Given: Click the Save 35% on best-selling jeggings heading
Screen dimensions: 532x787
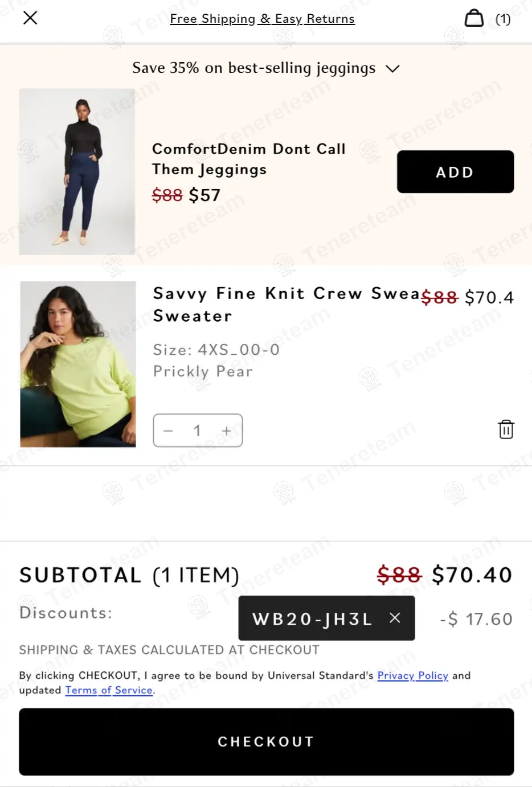Looking at the screenshot, I should [x=253, y=68].
